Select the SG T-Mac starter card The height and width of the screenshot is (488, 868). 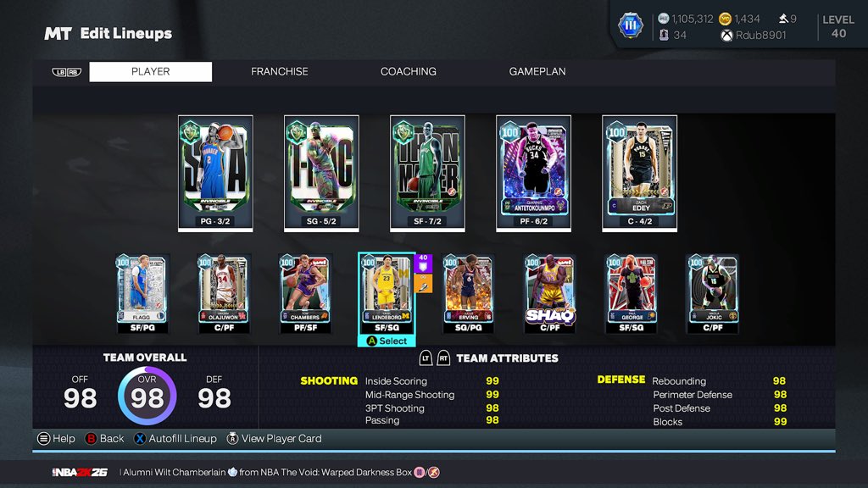coord(321,173)
